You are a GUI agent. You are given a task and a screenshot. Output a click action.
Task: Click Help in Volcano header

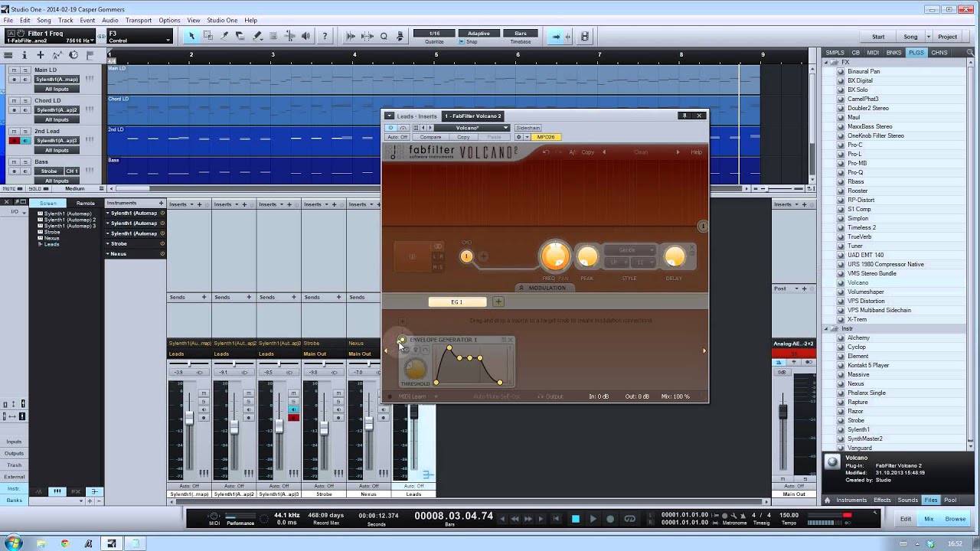click(x=696, y=152)
